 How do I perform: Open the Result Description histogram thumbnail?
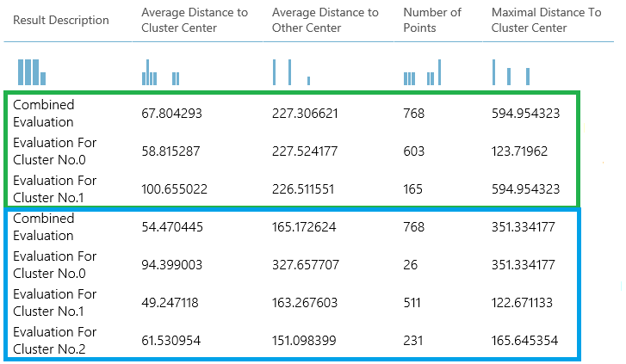point(31,72)
